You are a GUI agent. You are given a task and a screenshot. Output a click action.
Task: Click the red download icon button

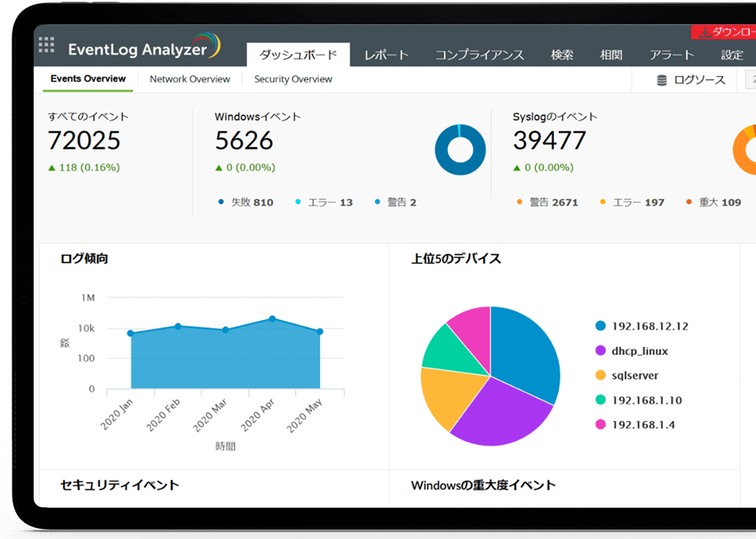coord(705,32)
